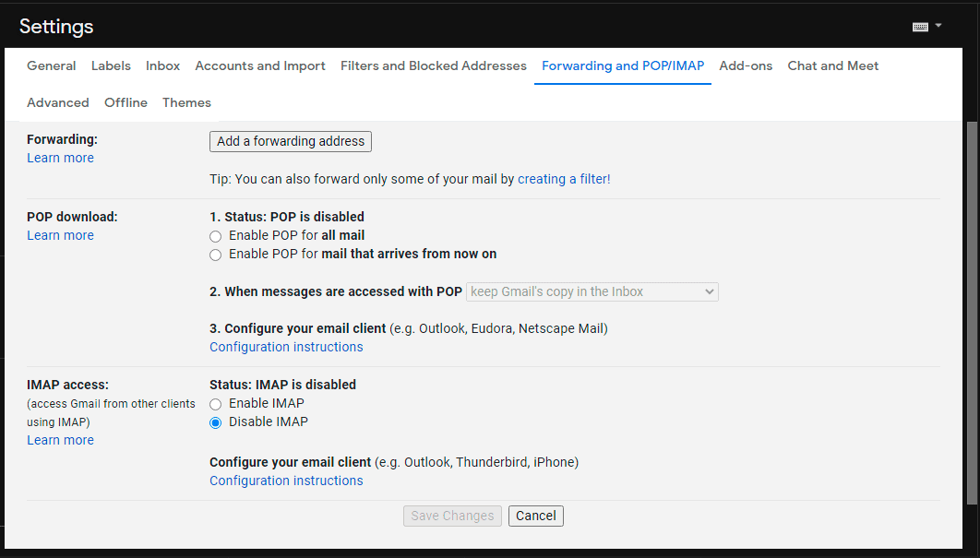980x558 pixels.
Task: Open the Accounts and Import tab
Action: (x=259, y=65)
